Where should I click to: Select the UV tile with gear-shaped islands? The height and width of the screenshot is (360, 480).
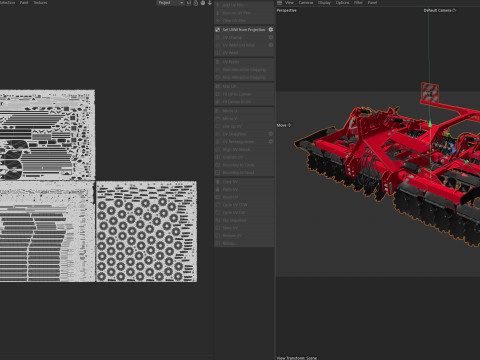[146, 232]
